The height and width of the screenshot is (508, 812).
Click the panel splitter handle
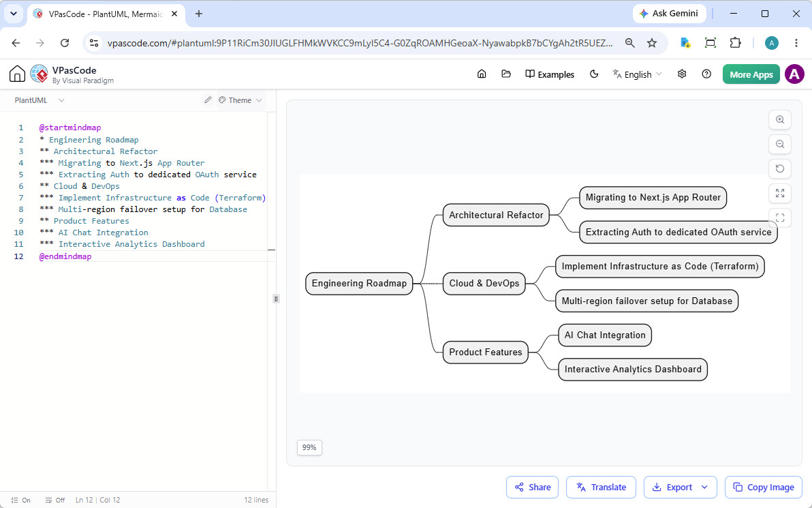pos(276,299)
